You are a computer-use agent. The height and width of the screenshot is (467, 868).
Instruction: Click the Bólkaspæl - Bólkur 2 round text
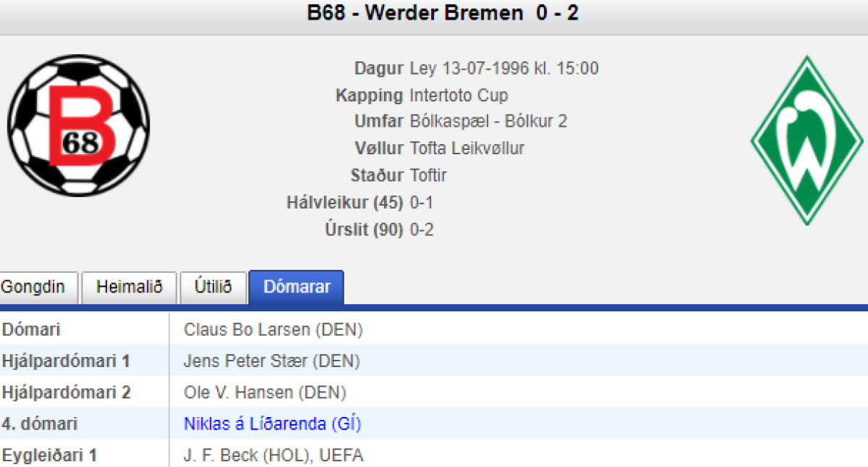488,122
